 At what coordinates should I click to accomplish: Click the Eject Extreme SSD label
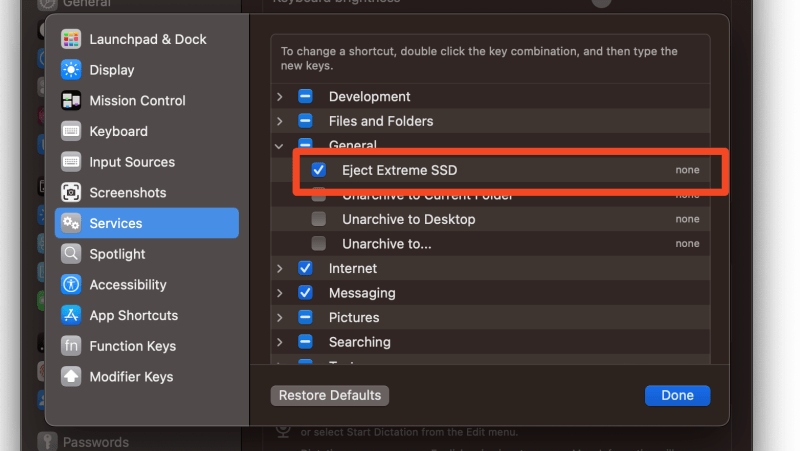[399, 170]
